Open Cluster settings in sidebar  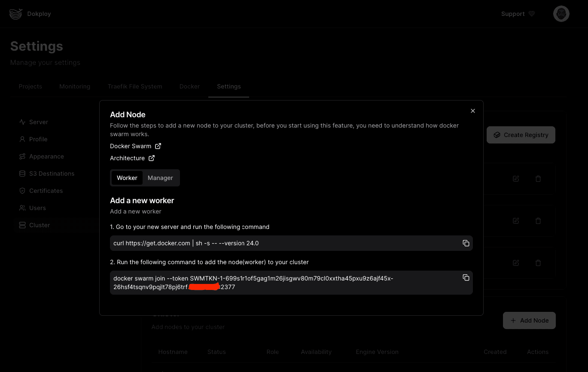[x=40, y=225]
